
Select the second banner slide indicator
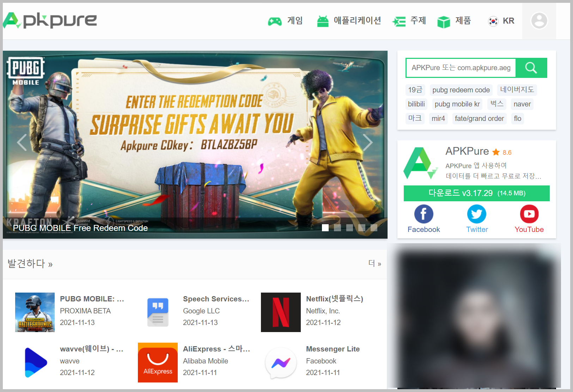[x=337, y=228]
